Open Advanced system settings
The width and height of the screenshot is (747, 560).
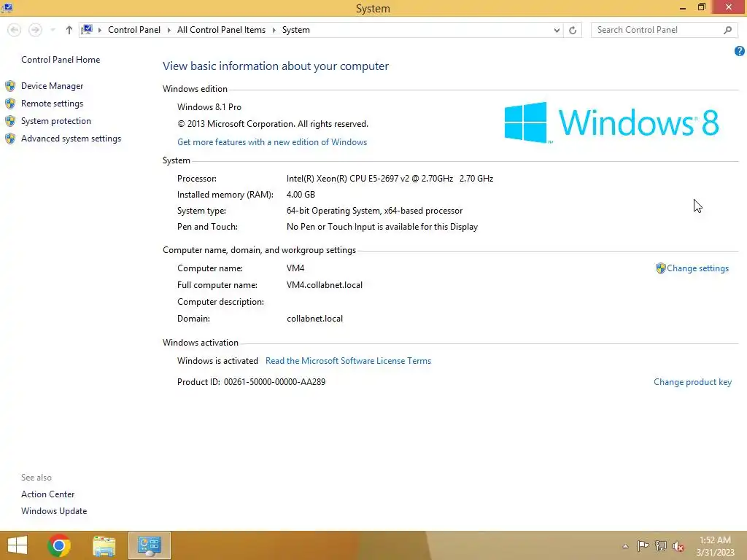click(x=71, y=139)
